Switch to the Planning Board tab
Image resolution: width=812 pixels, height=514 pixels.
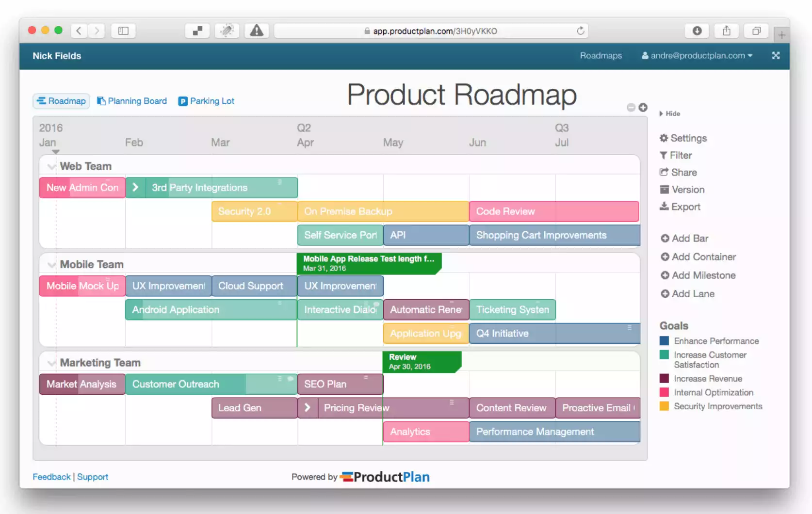point(132,101)
